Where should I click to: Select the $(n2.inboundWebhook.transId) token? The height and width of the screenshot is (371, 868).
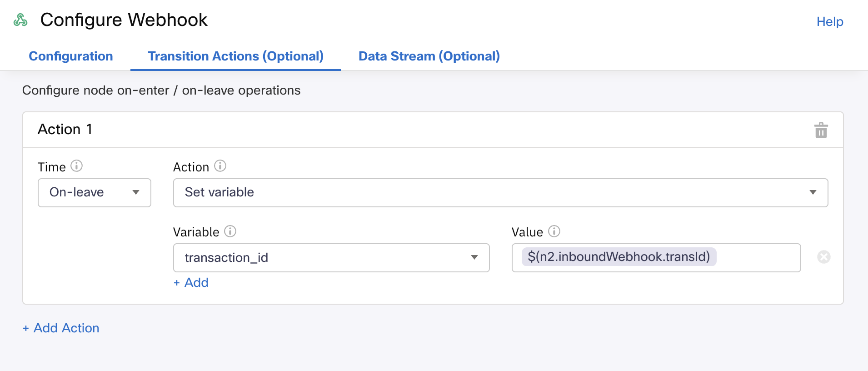point(619,257)
